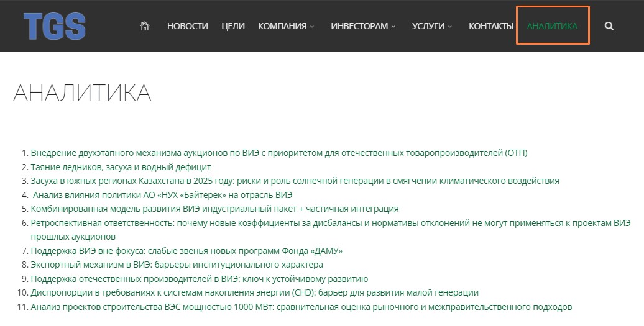
Task: Open article Поддержка ВИЭ вне фокуса Фонда «ДАМУ»
Action: [186, 251]
